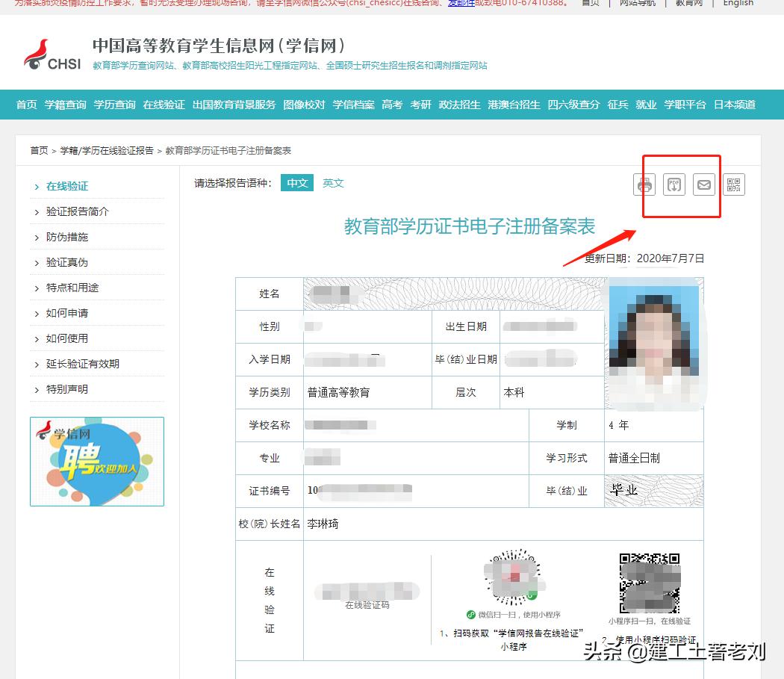Click the print report icon
The height and width of the screenshot is (679, 784).
644,185
